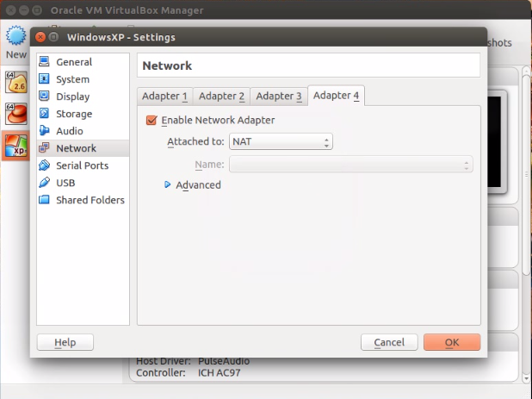Click the Cancel button

click(x=389, y=342)
